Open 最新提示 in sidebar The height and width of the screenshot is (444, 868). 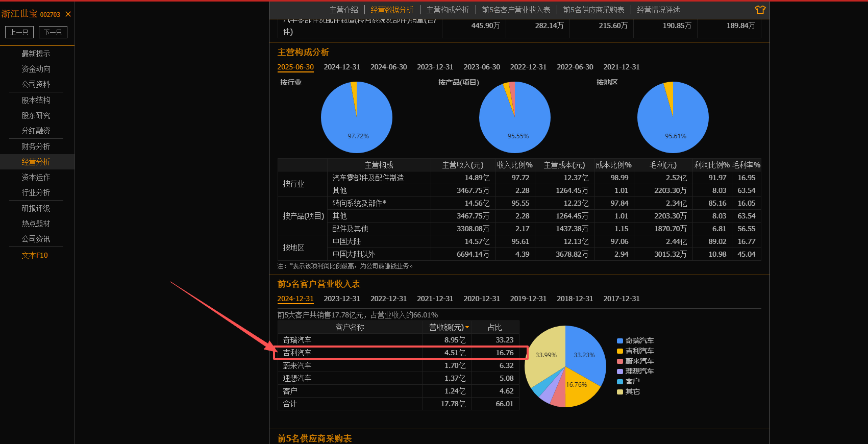point(36,54)
